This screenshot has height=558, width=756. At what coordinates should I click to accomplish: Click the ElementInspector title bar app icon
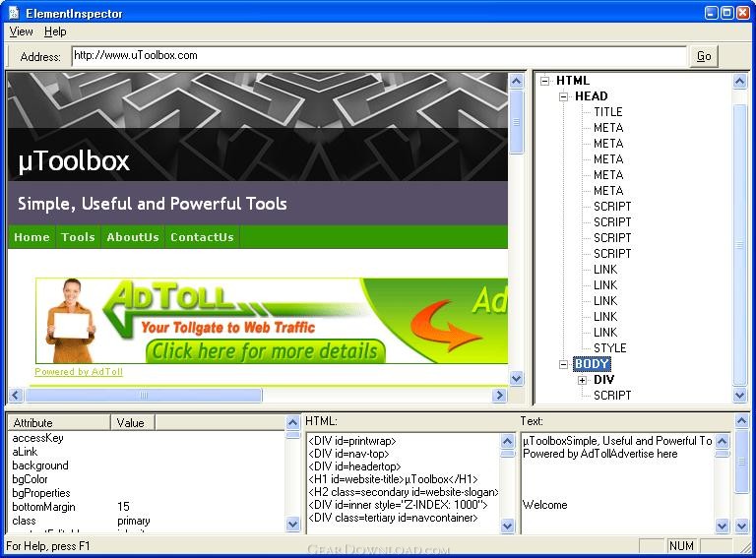point(14,13)
